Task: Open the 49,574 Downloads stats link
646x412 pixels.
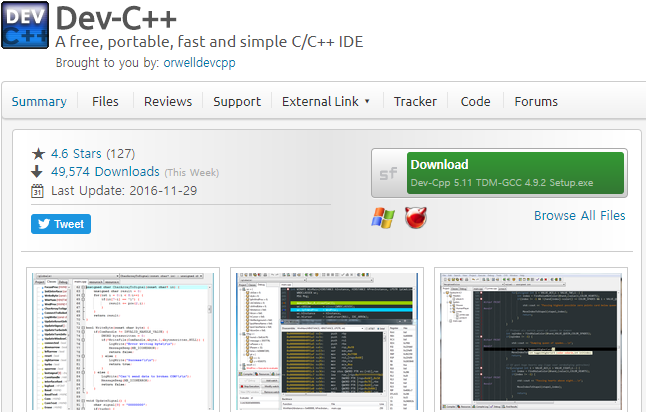Action: [x=105, y=171]
